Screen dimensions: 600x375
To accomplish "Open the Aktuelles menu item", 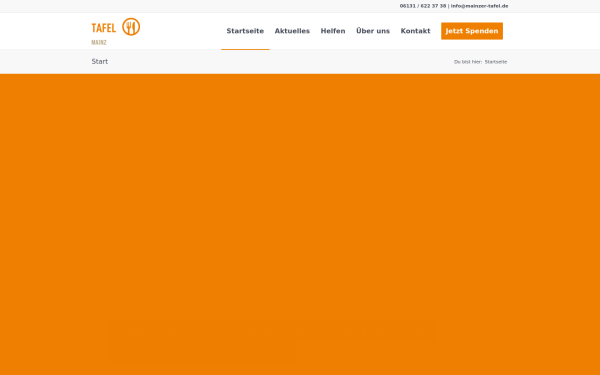I will (x=292, y=31).
